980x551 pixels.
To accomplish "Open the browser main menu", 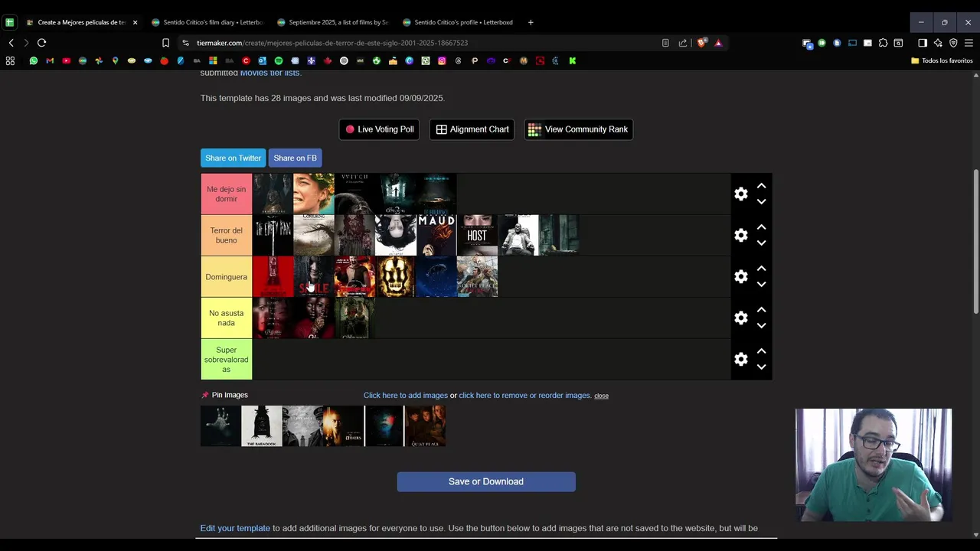I will point(969,43).
